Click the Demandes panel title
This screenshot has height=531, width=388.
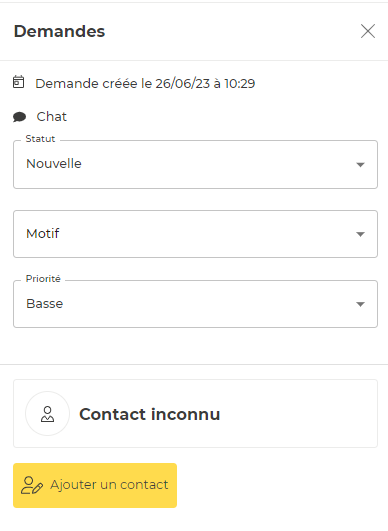(59, 31)
